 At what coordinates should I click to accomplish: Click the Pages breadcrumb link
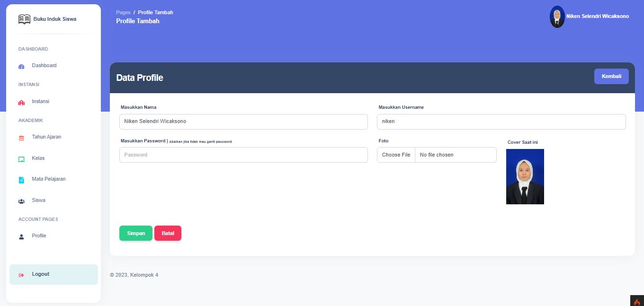(x=123, y=12)
